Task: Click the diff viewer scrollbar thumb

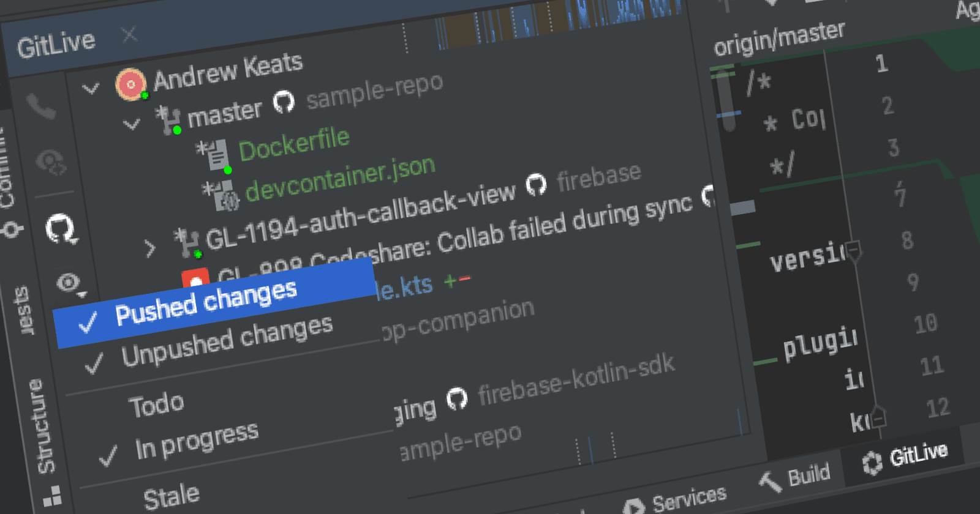Action: point(726,101)
